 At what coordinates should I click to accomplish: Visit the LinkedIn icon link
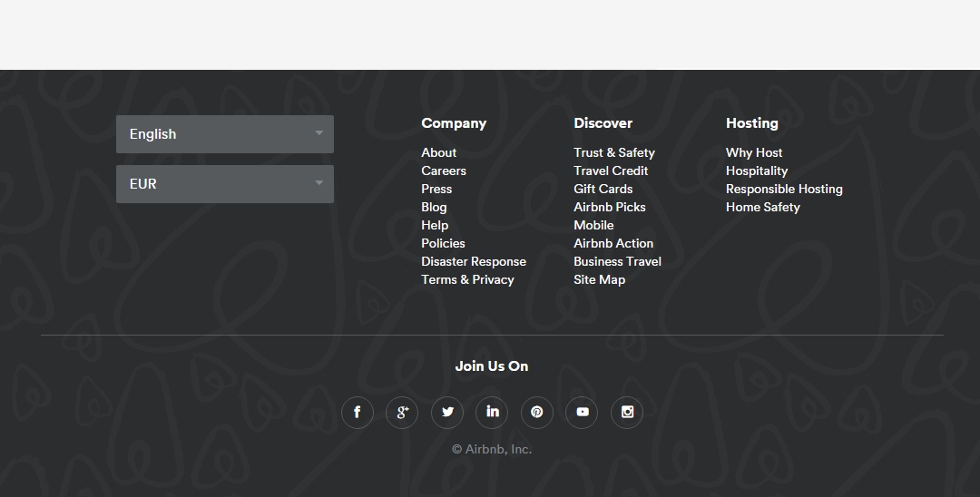(x=492, y=413)
